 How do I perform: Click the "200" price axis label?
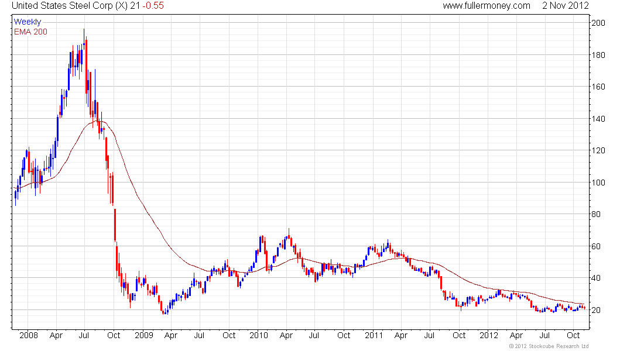[x=598, y=23]
